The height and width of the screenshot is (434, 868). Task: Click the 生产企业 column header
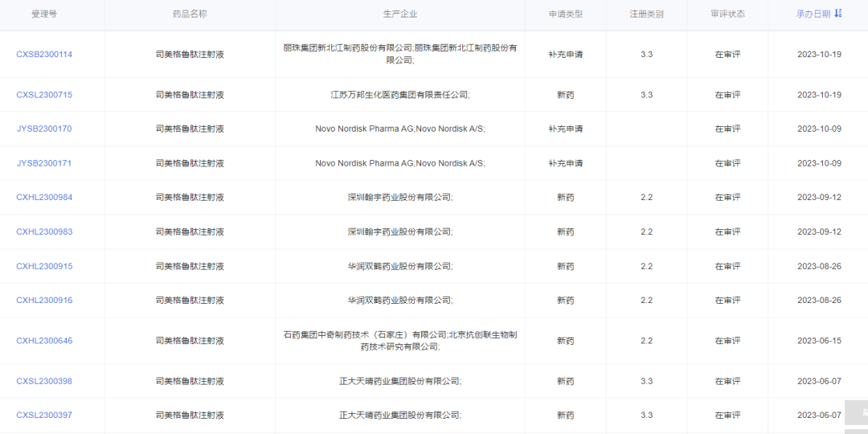tap(400, 14)
